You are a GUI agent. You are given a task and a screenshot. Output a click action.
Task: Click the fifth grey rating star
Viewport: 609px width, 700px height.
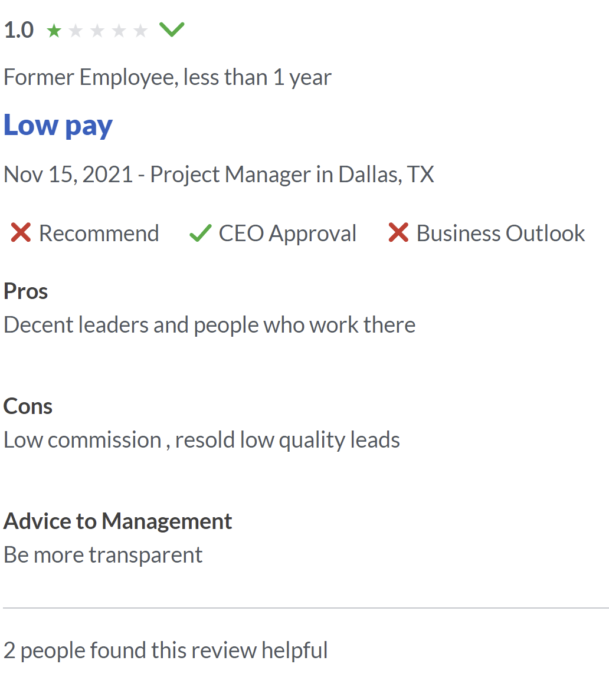tap(140, 30)
